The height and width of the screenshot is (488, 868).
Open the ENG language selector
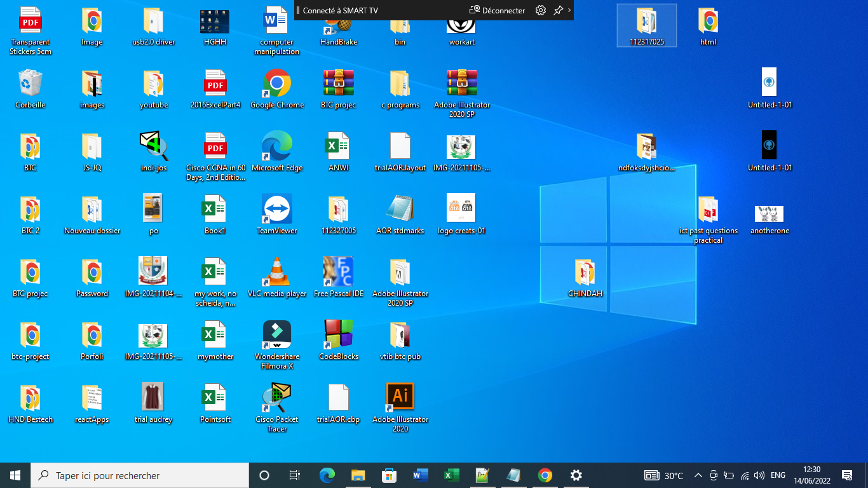click(x=778, y=475)
